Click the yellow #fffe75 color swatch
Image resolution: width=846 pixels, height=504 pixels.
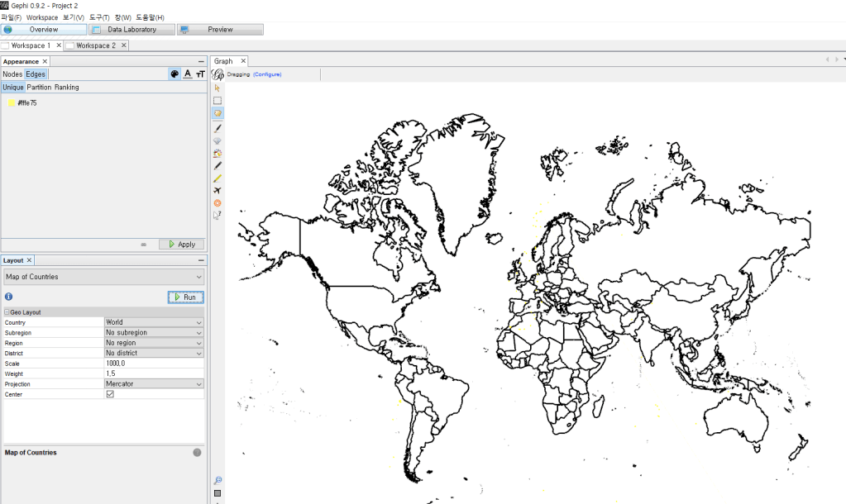coord(12,102)
